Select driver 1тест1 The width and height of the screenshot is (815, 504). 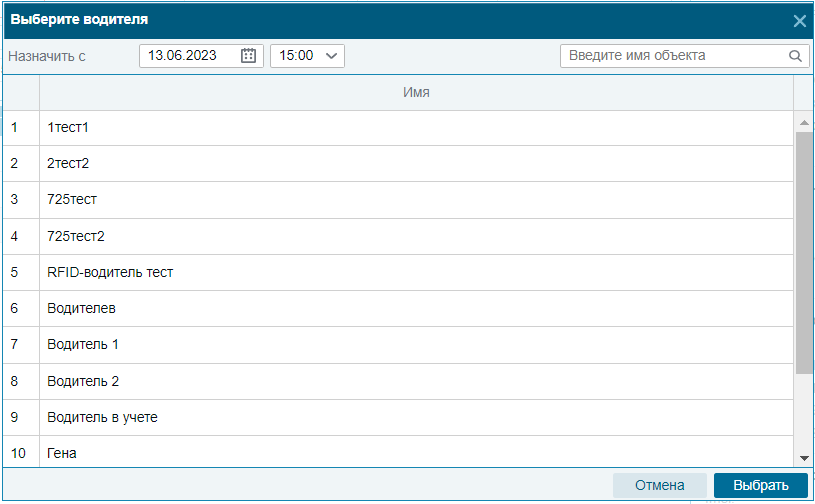pos(398,128)
